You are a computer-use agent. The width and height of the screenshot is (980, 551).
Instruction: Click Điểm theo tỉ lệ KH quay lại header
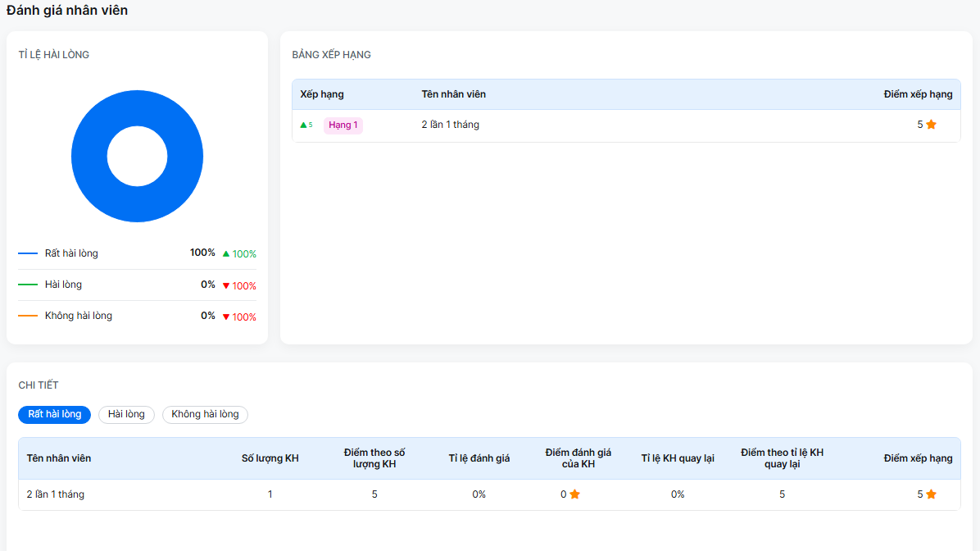click(782, 458)
